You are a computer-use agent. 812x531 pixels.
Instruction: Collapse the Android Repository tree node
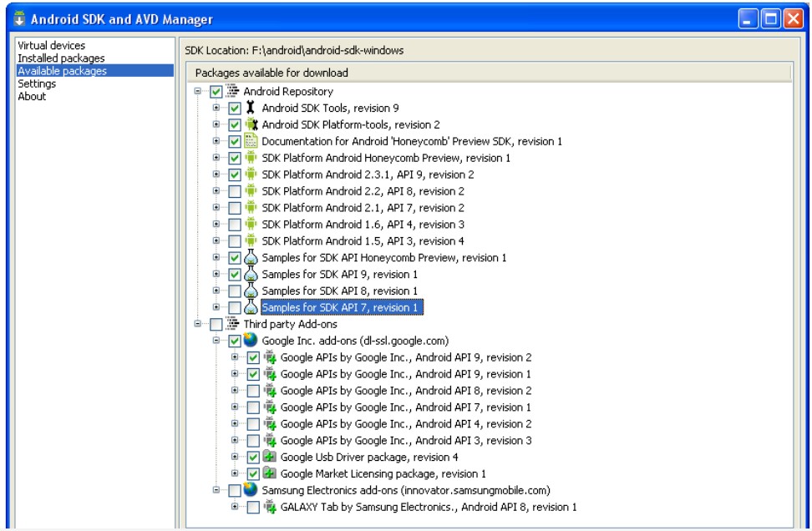198,91
